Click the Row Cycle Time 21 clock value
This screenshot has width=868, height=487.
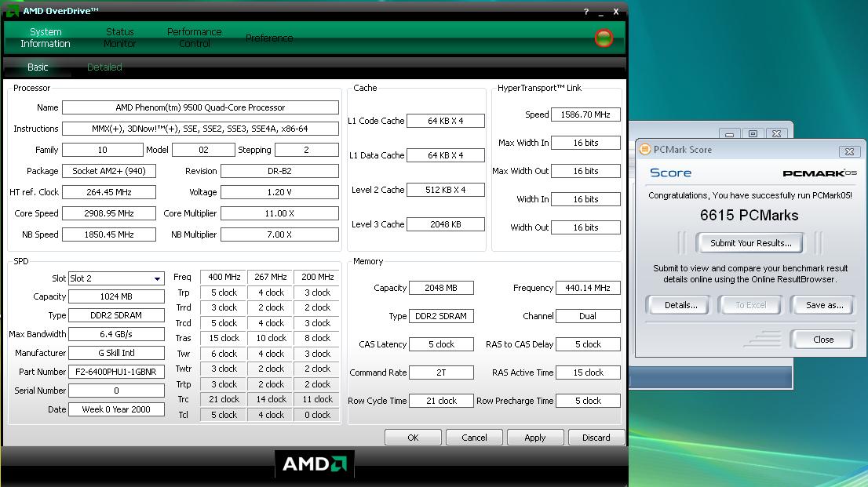tap(441, 401)
